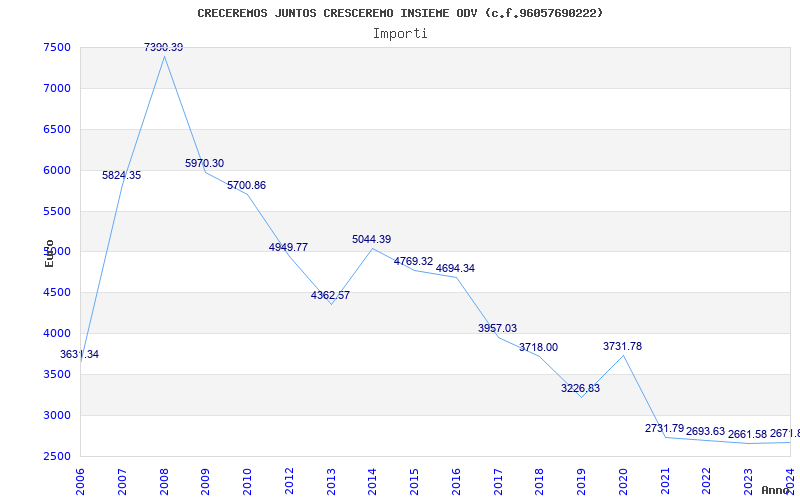Image resolution: width=800 pixels, height=500 pixels.
Task: Click the Importi subtitle
Action: 400,34
